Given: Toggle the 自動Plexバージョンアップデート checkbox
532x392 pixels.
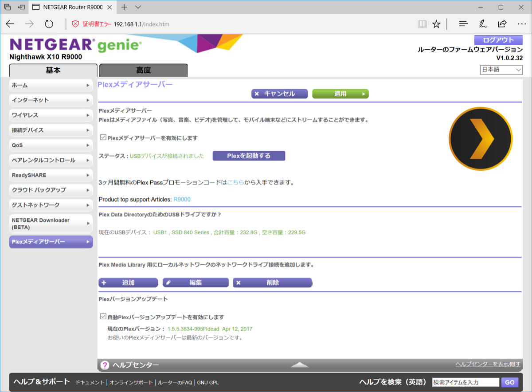Looking at the screenshot, I should pyautogui.click(x=103, y=317).
